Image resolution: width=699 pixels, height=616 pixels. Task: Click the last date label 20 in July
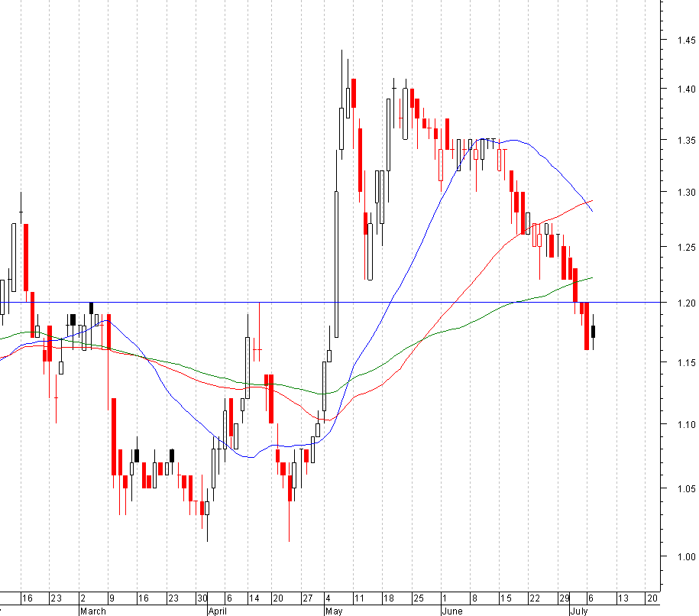(652, 598)
